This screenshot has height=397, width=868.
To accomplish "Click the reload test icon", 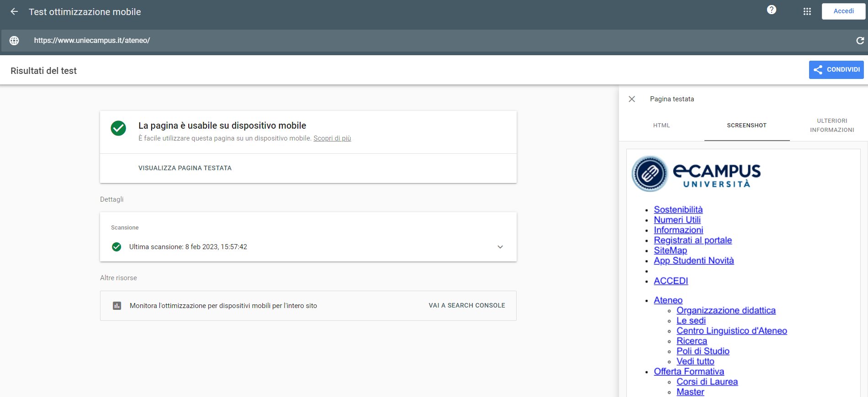I will [860, 41].
